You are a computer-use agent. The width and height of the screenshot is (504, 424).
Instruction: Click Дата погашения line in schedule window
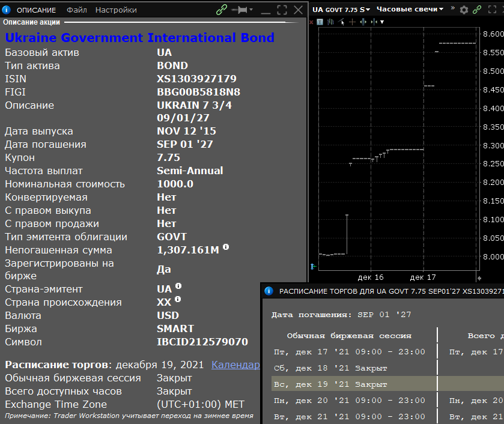[341, 315]
